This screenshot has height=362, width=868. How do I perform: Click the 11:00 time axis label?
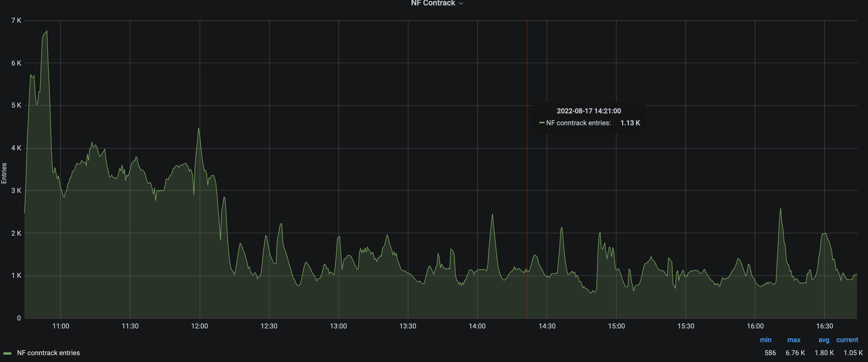(61, 326)
